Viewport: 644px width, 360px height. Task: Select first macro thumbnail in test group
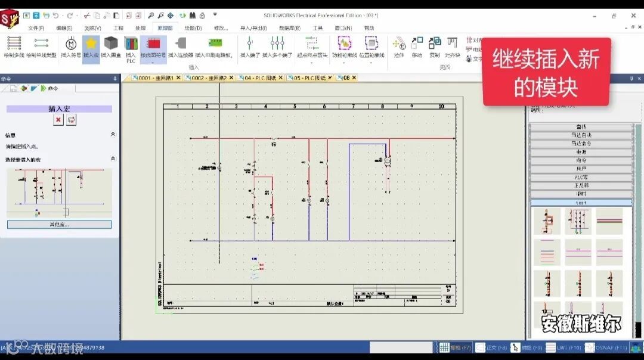[x=547, y=221]
